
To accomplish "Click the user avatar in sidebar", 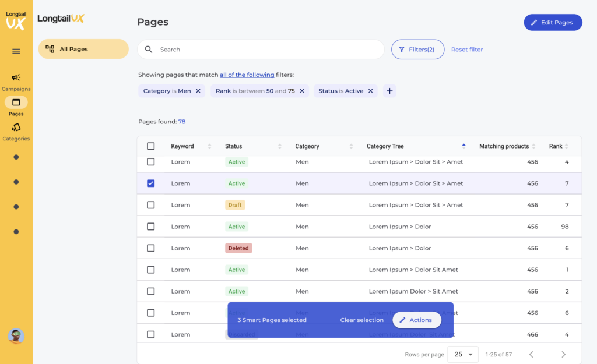I will [x=16, y=335].
